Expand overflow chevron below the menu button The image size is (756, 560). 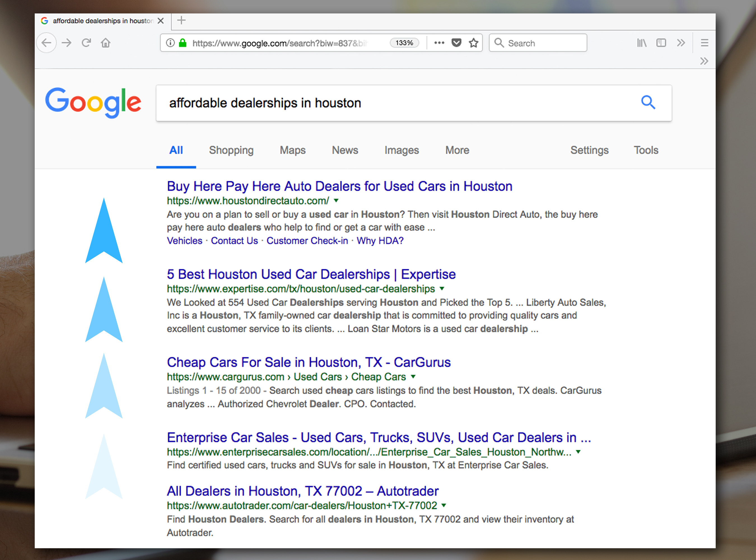click(x=704, y=61)
